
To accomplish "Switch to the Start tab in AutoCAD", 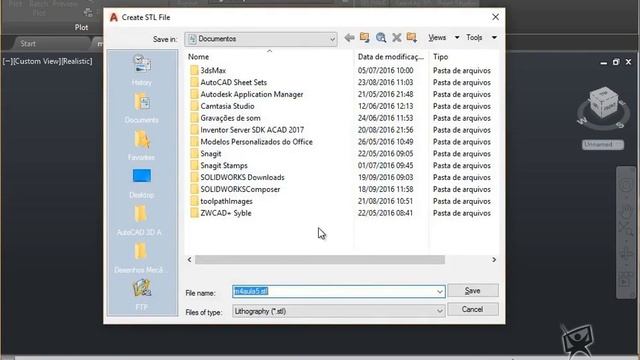I will [28, 43].
